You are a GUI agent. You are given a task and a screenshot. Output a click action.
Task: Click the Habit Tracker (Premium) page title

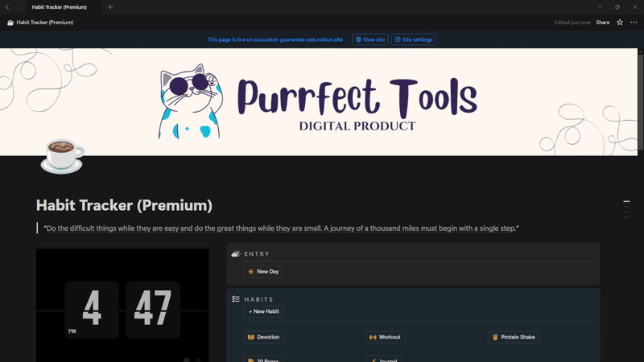click(x=124, y=205)
